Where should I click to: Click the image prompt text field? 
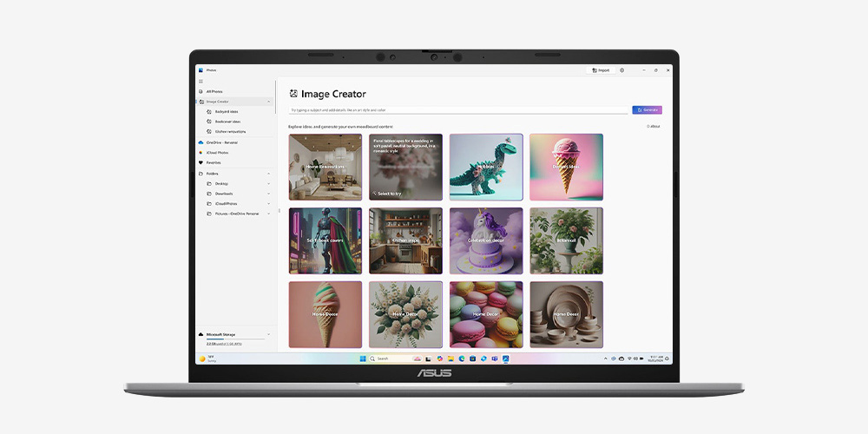coord(457,110)
